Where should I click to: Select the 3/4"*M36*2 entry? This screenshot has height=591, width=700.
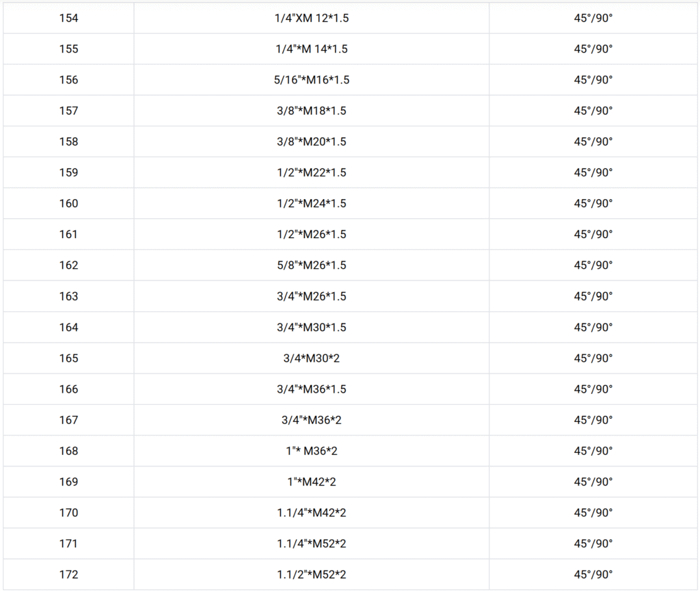(x=311, y=420)
